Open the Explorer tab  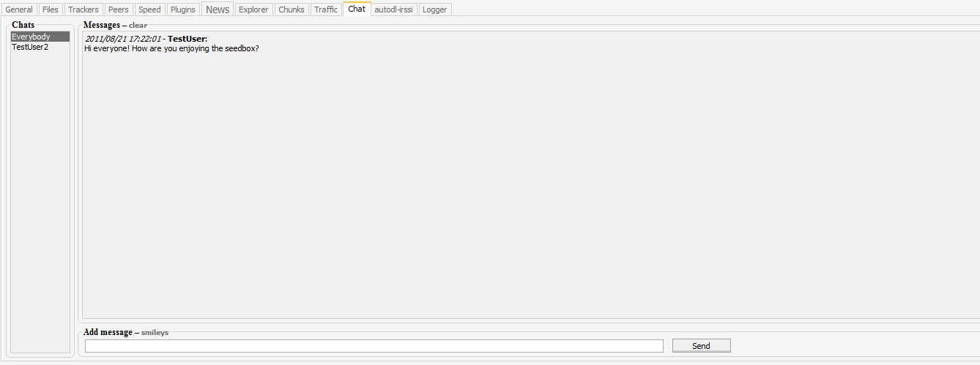(253, 10)
